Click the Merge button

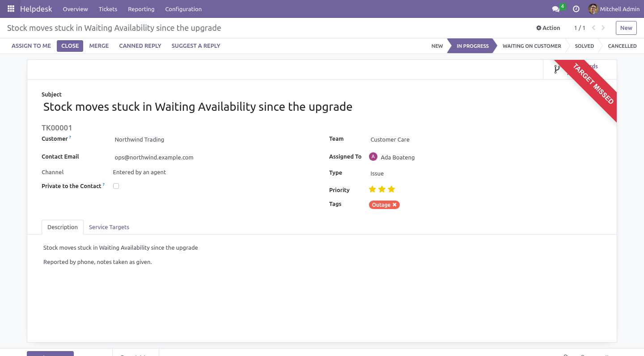pos(99,46)
